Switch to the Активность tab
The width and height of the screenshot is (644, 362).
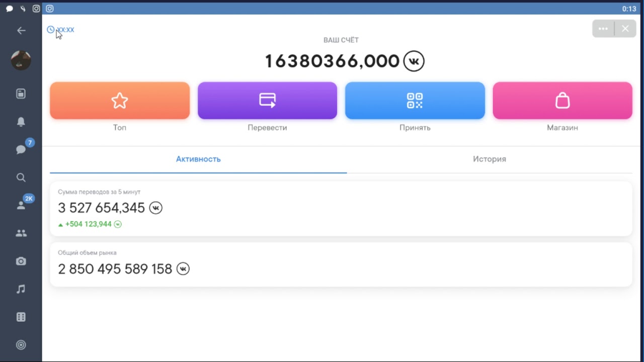(198, 159)
